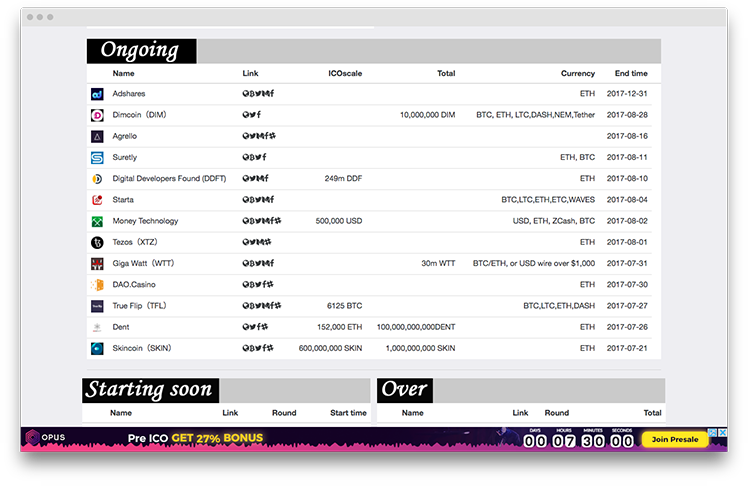Select the Agrello triangle logo
The image size is (748, 488).
97,136
